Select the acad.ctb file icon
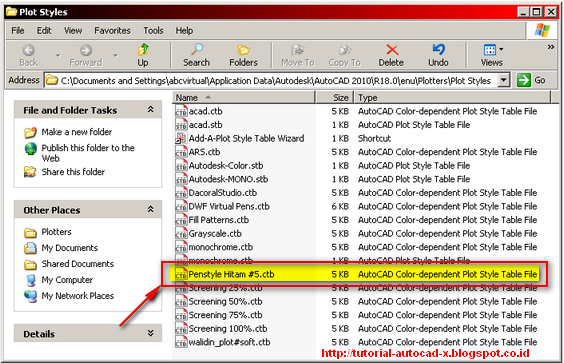564x363 pixels. pyautogui.click(x=181, y=111)
